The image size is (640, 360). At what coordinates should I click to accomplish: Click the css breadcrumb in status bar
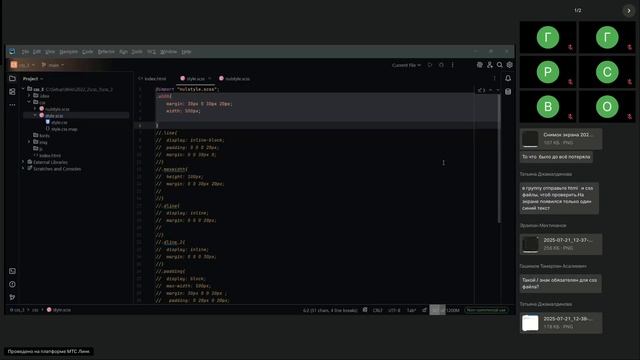pyautogui.click(x=35, y=310)
